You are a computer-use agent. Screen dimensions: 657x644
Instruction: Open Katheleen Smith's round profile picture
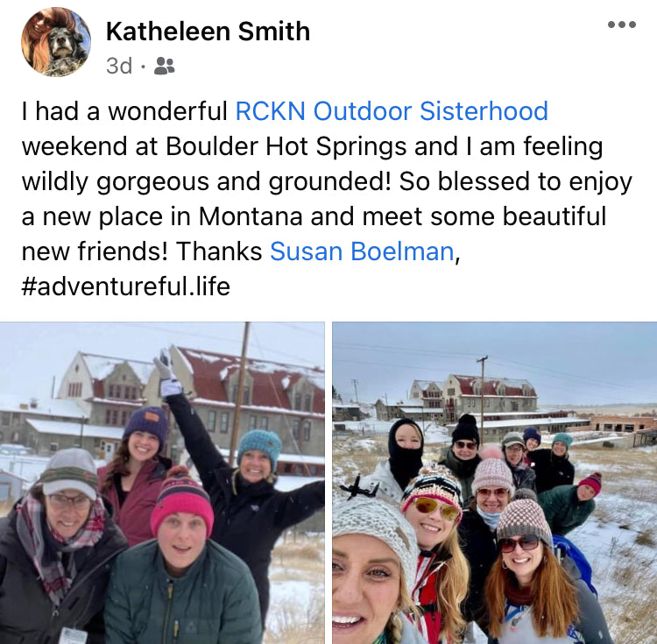pos(56,42)
